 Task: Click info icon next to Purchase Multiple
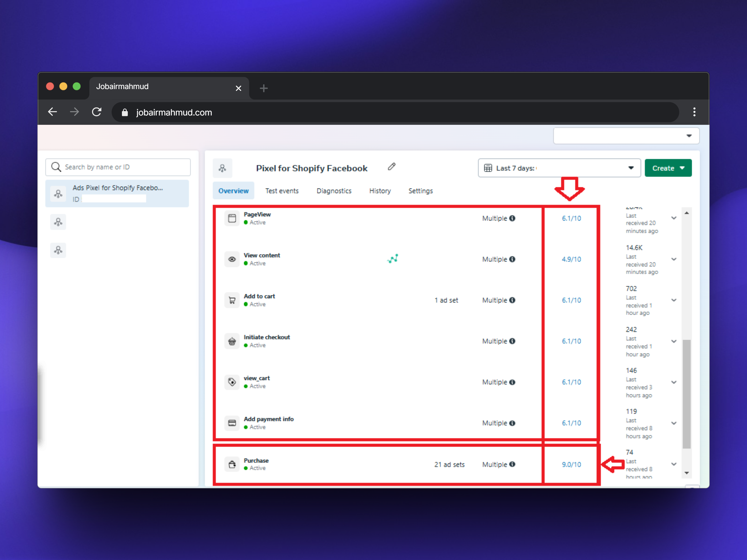coord(512,465)
